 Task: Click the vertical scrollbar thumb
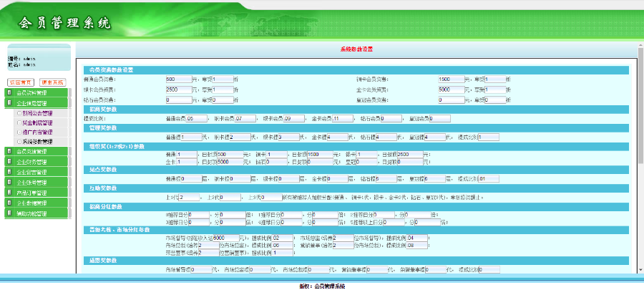[x=640, y=105]
